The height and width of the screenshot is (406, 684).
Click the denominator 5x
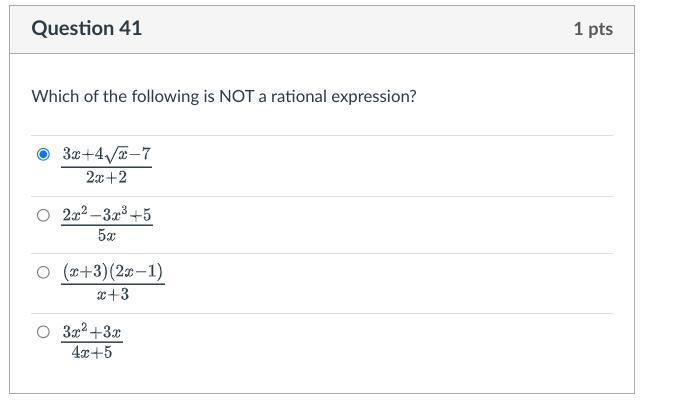tap(107, 237)
